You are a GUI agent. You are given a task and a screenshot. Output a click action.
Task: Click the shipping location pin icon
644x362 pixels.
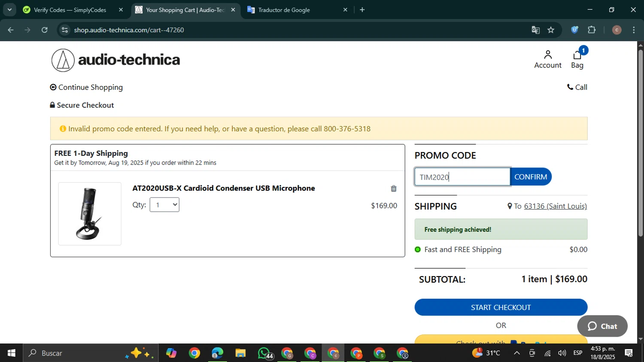510,206
